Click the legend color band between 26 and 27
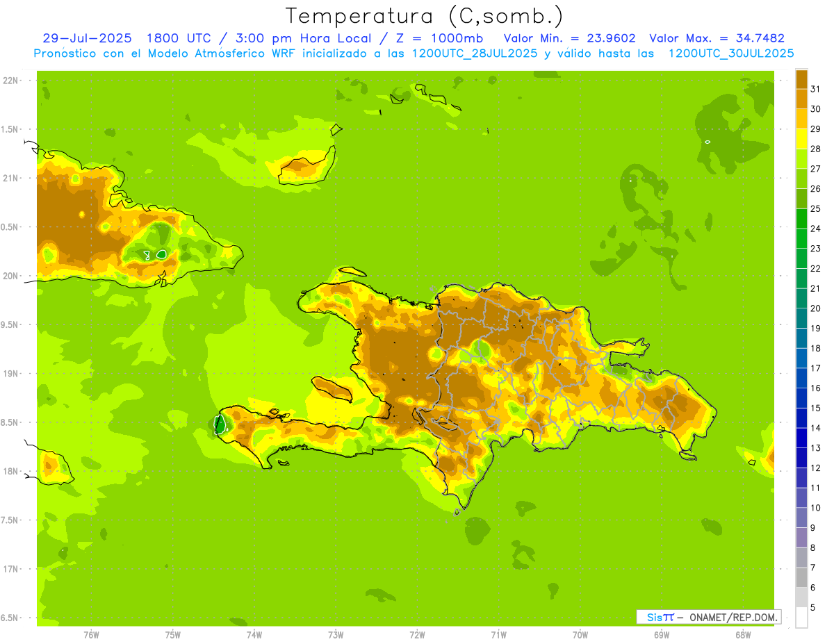 (801, 179)
